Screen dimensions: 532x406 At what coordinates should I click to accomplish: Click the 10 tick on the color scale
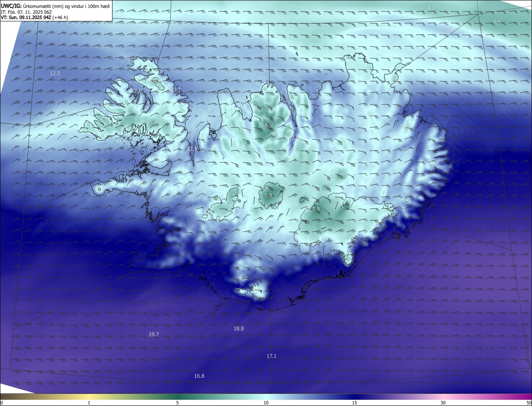[266, 403]
